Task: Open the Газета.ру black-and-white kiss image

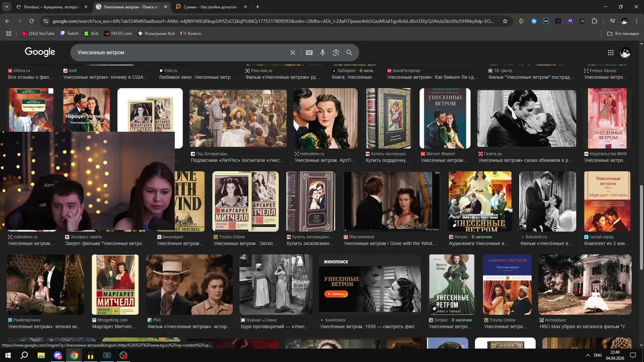Action: pos(527,119)
